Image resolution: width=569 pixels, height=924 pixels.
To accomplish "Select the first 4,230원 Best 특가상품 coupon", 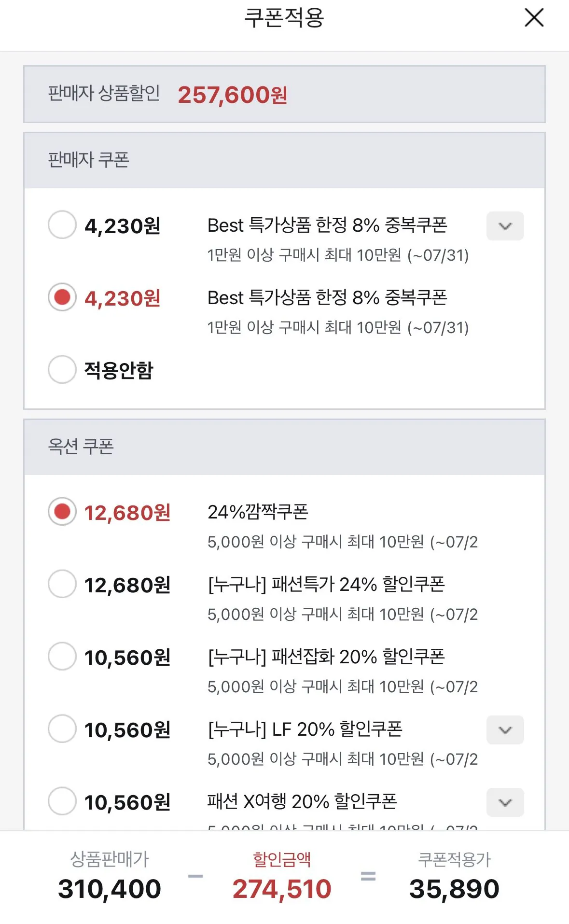I will [x=62, y=225].
